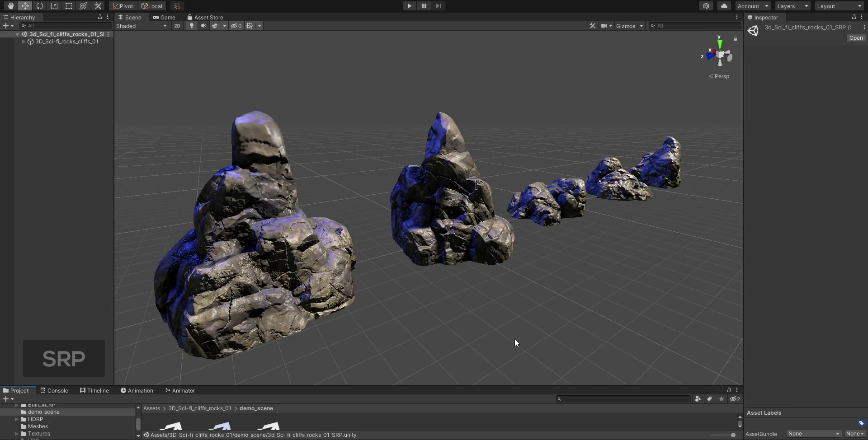Expand the HDRP folder
868x440 pixels.
pyautogui.click(x=17, y=419)
